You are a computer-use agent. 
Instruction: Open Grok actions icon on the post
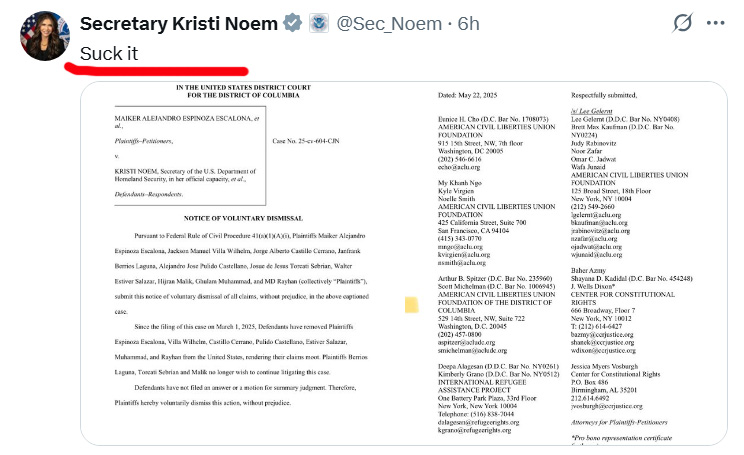pos(683,23)
